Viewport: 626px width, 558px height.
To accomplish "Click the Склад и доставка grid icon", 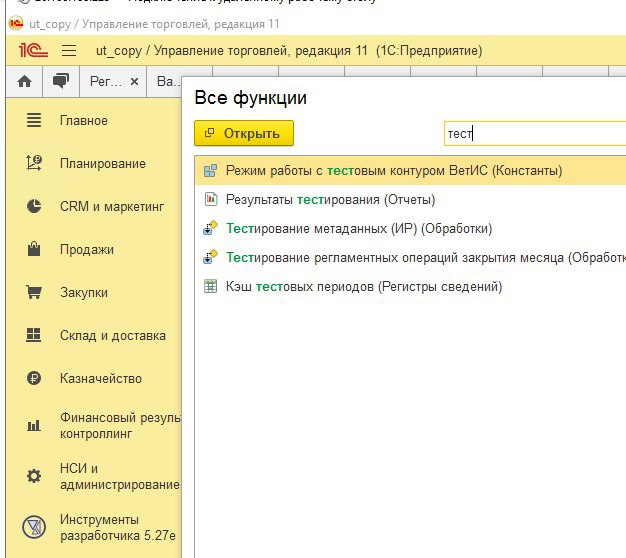I will point(34,335).
